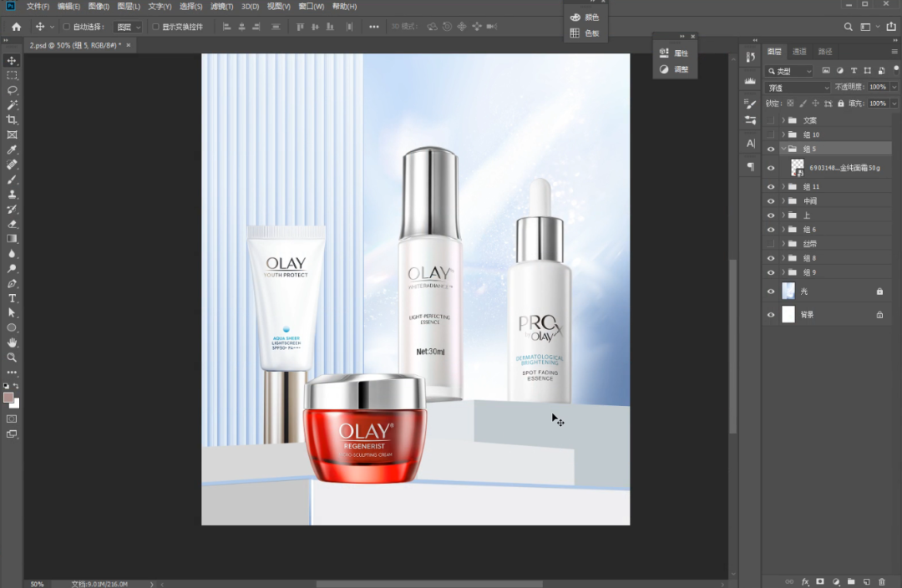Viewport: 902px width, 588px height.
Task: Open the 调整 panel button
Action: pyautogui.click(x=674, y=69)
